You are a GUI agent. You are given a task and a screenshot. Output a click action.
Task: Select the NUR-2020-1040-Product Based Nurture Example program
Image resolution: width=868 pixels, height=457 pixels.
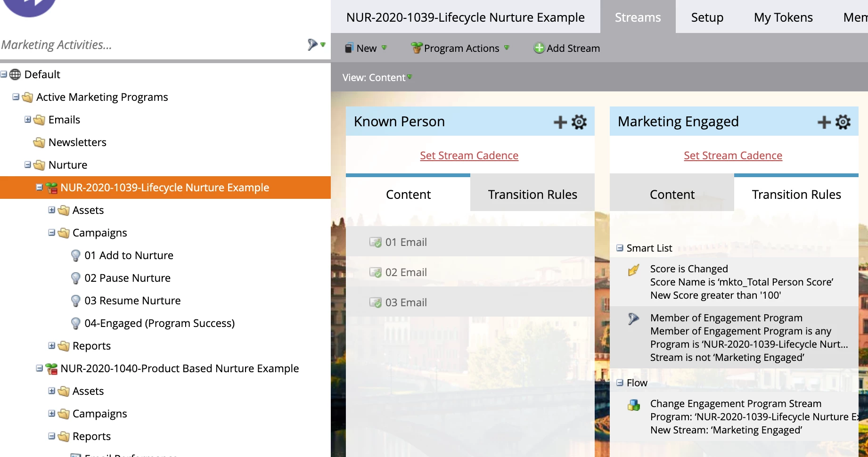[x=180, y=368]
